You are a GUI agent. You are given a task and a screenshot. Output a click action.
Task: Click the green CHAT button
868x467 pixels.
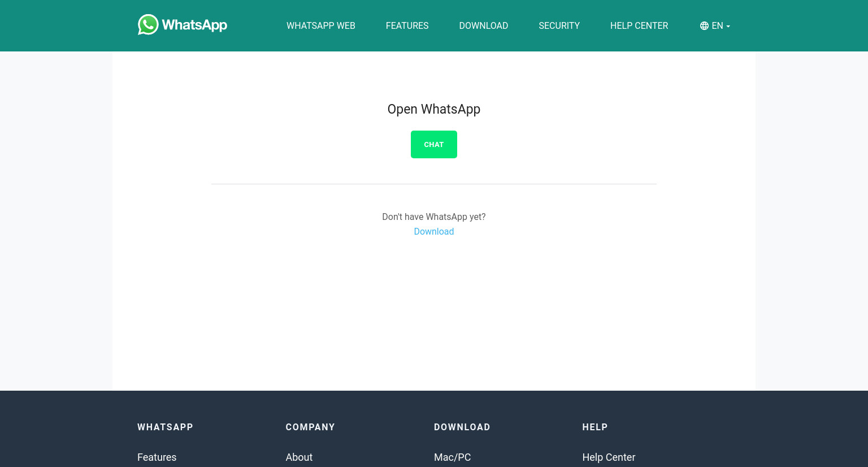tap(434, 145)
